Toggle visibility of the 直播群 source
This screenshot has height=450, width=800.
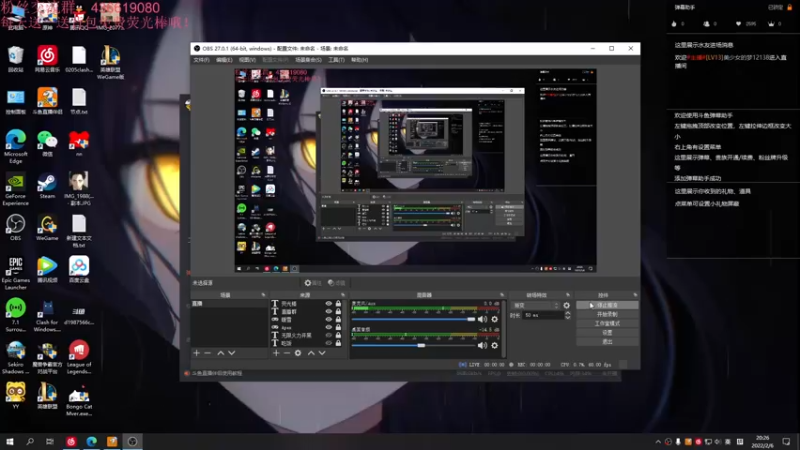point(329,311)
